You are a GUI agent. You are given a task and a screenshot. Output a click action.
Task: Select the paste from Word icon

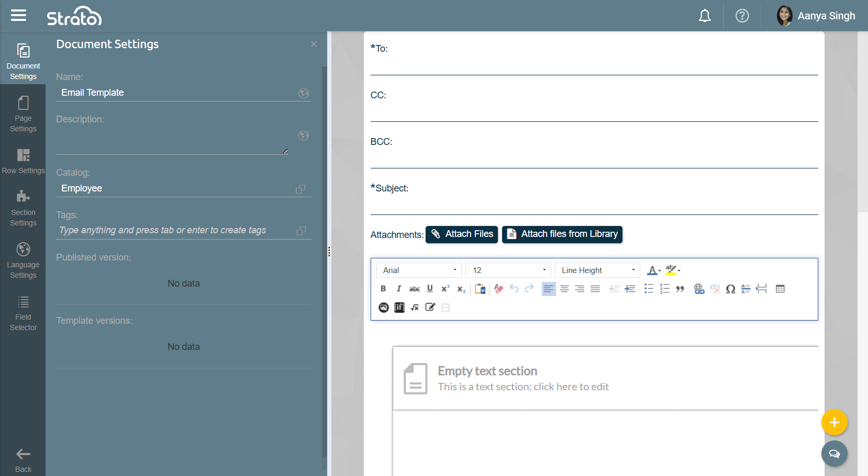coord(480,289)
